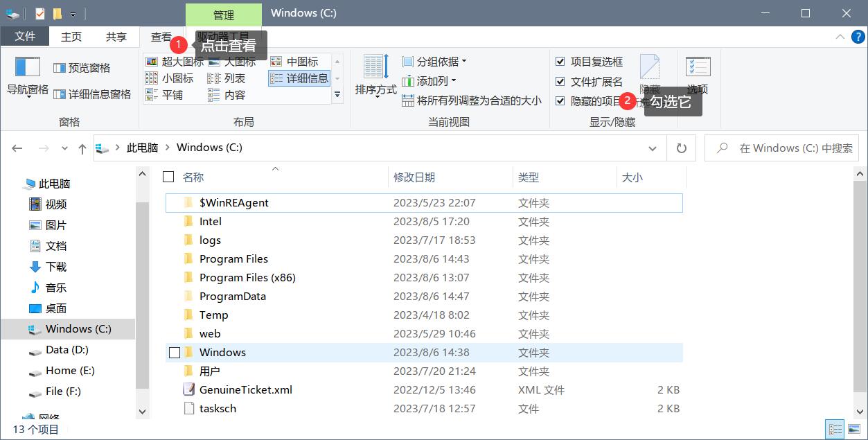Tick the select-all checkbox in header row
This screenshot has width=868, height=440.
click(168, 177)
